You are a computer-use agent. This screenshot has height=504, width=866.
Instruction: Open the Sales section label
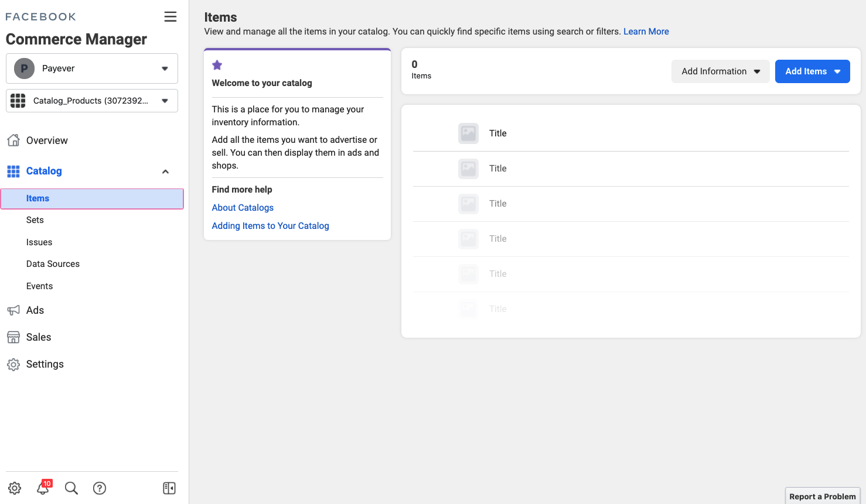pyautogui.click(x=39, y=337)
